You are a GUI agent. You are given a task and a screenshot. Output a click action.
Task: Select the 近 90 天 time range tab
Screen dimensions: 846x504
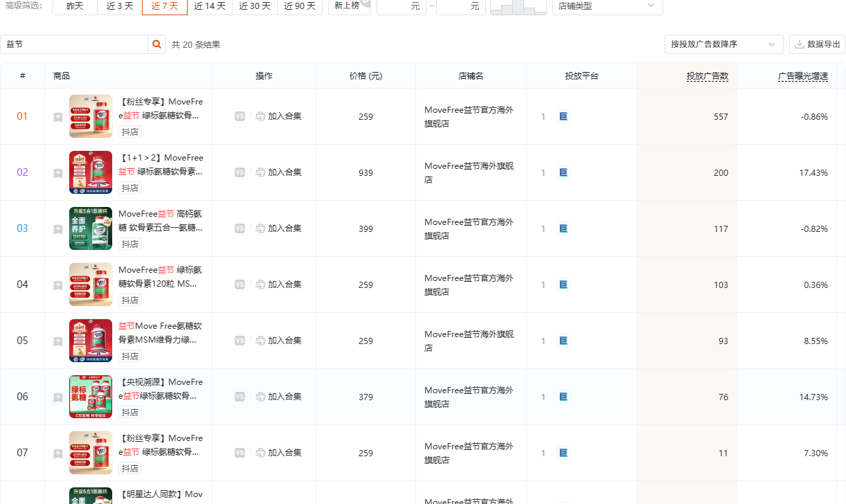[x=300, y=6]
